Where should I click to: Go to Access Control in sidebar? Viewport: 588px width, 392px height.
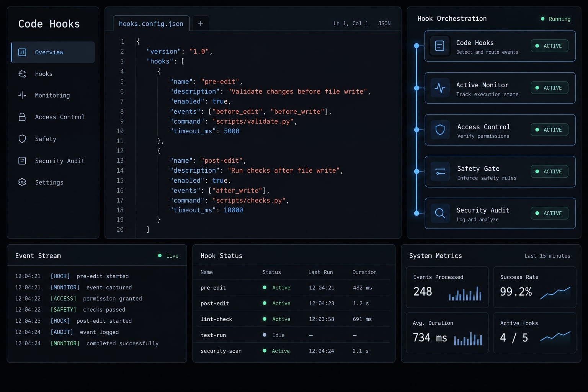[53, 117]
